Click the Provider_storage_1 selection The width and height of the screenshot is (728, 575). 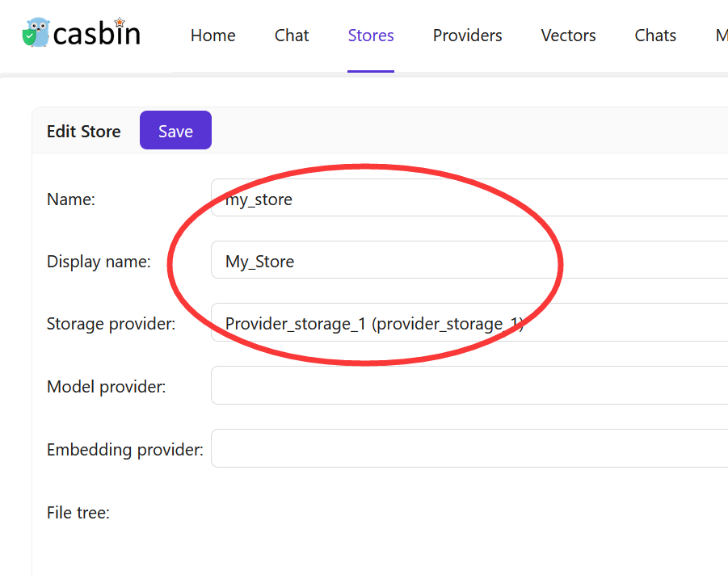coord(374,323)
